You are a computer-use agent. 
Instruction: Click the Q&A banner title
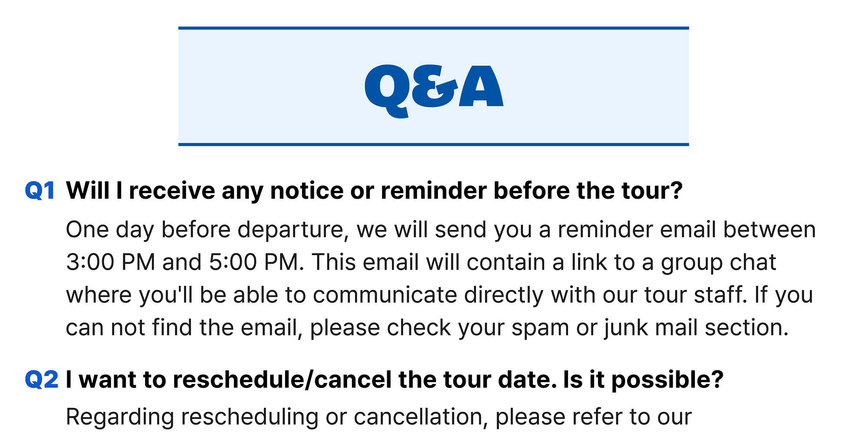tap(434, 88)
